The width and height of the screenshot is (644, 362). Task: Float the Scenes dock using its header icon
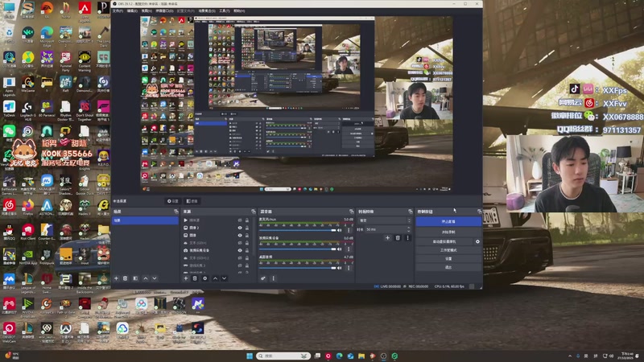tap(176, 212)
